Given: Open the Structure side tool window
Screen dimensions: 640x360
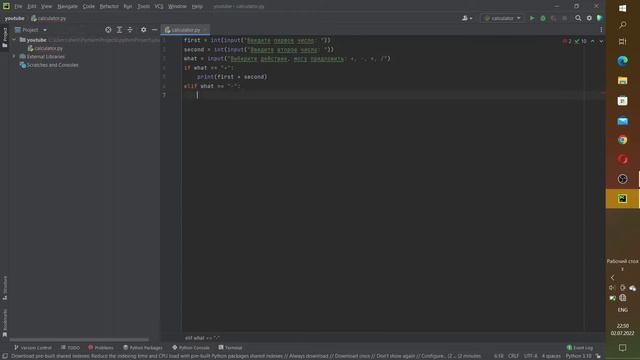Looking at the screenshot, I should (4, 288).
